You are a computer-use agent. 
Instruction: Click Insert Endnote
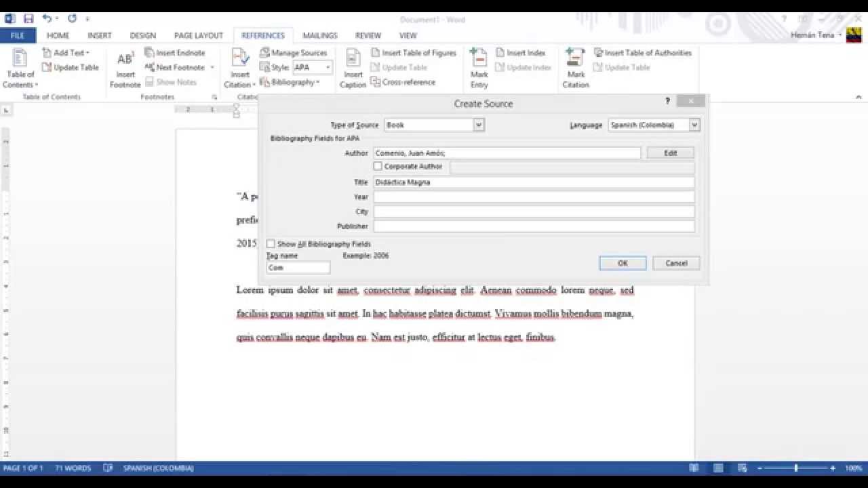pos(175,53)
